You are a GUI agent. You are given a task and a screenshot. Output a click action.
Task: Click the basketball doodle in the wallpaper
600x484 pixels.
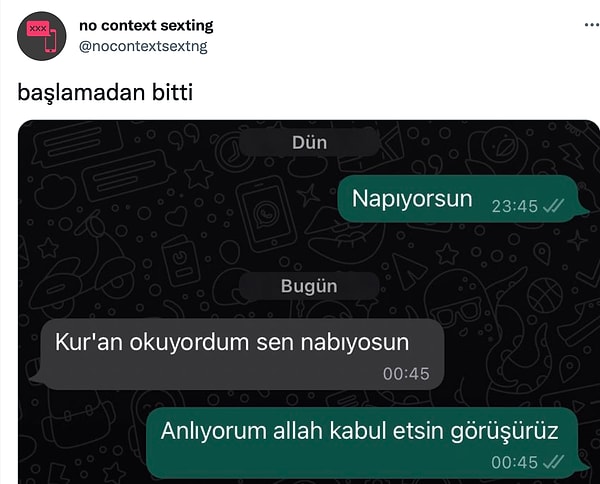[x=545, y=295]
